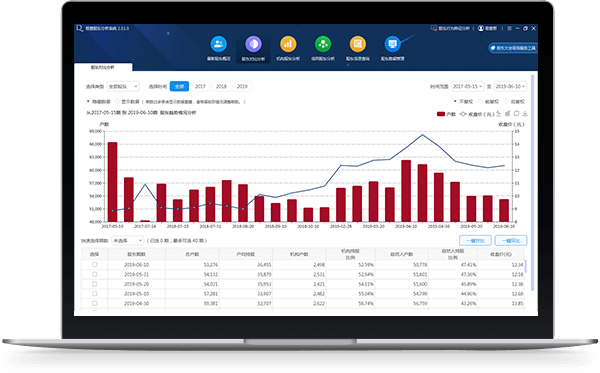Open the shareholder type dropdown

pyautogui.click(x=123, y=86)
